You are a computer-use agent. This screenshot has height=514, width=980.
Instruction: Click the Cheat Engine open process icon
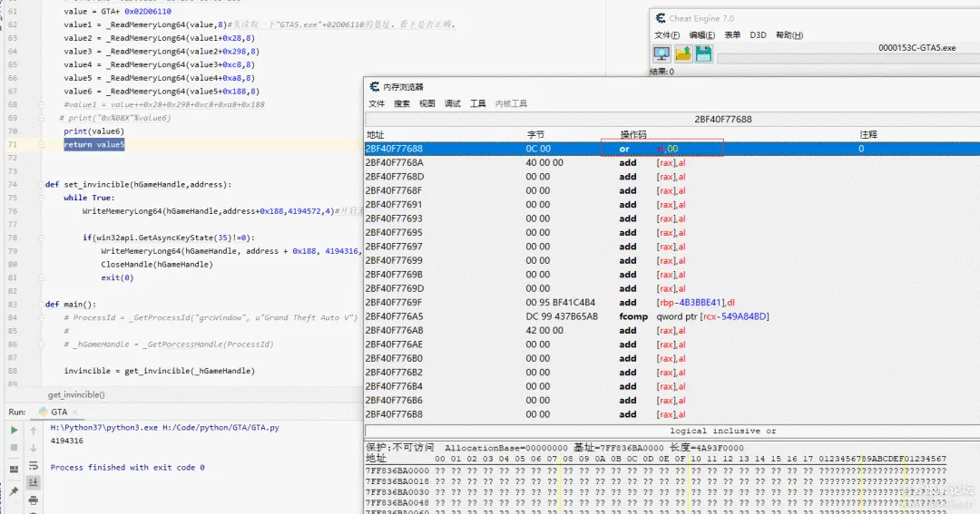tap(661, 54)
